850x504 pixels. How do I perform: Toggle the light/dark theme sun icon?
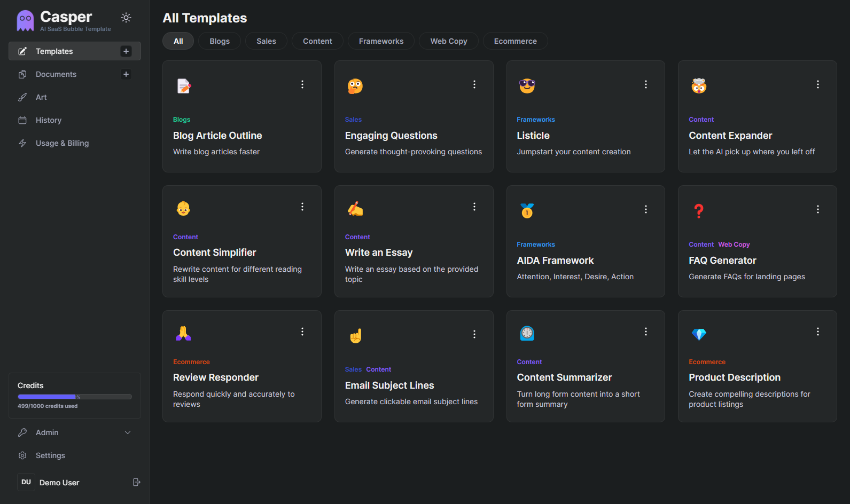pos(126,18)
